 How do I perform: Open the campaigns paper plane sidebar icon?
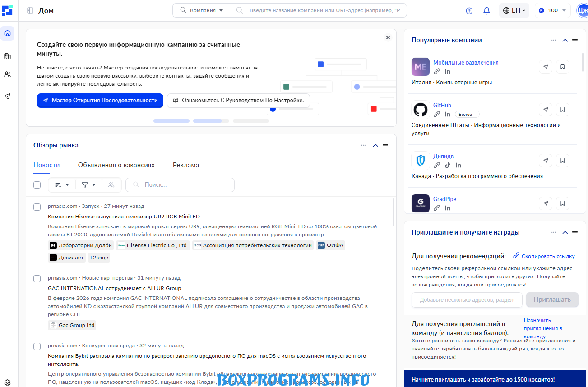click(x=7, y=96)
